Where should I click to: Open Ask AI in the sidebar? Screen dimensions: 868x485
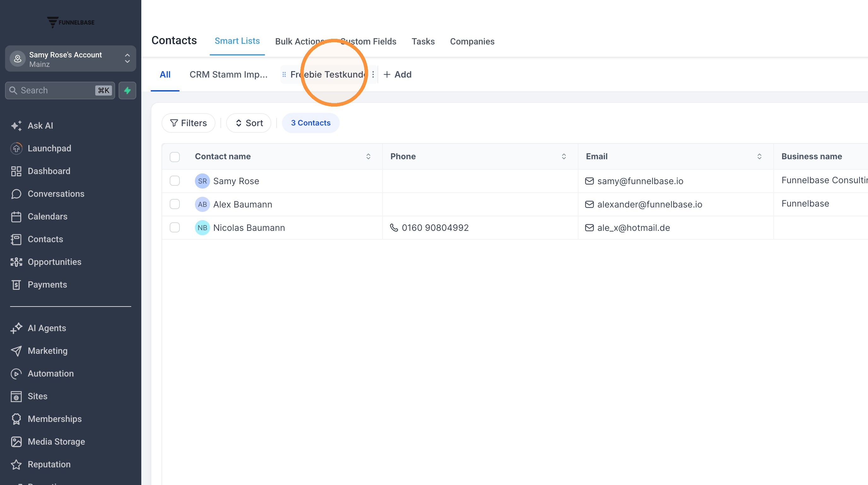[x=40, y=126]
